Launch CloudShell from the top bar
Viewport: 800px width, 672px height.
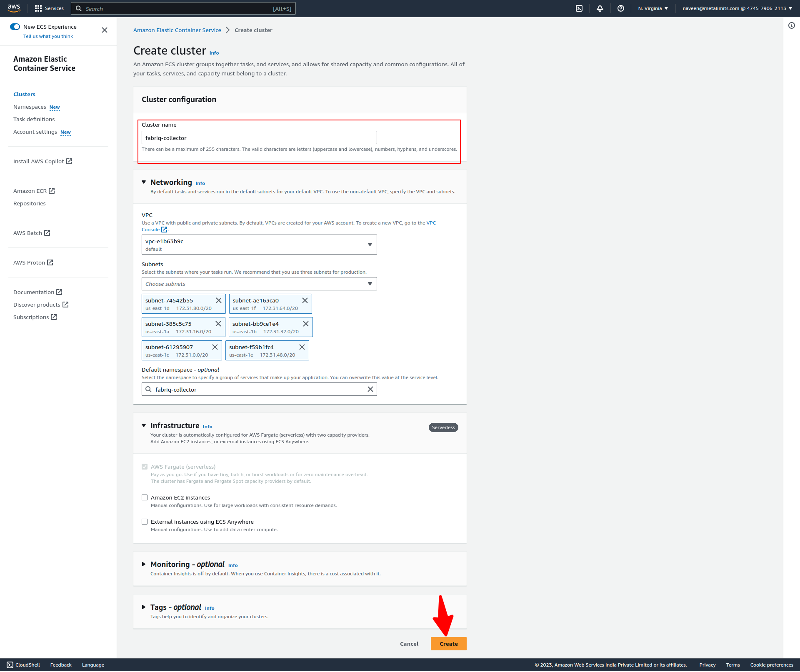tap(579, 8)
